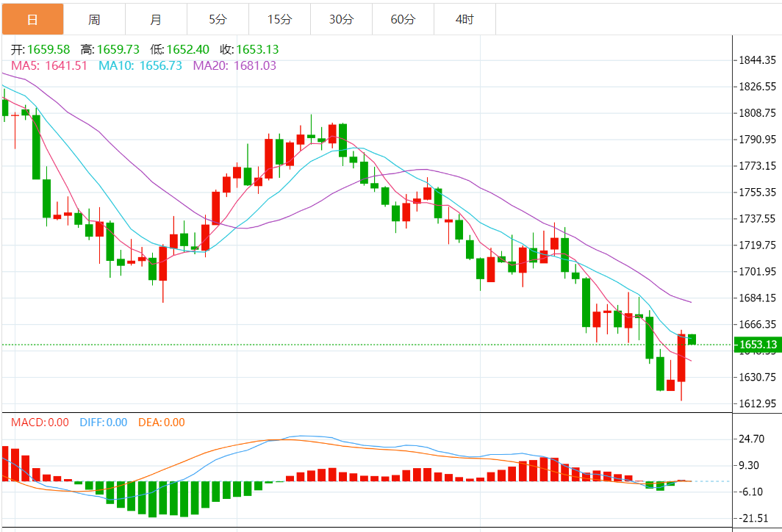The image size is (782, 532).
Task: Click the 高:1659.73 high value
Action: [110, 49]
